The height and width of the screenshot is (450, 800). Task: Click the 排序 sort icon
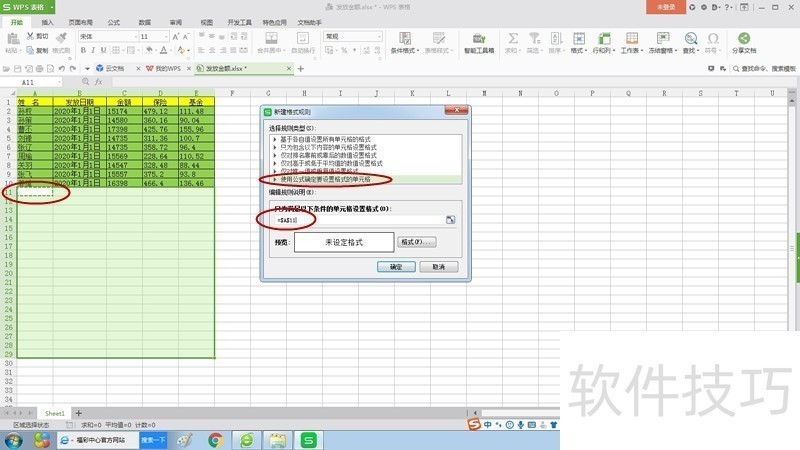[556, 38]
